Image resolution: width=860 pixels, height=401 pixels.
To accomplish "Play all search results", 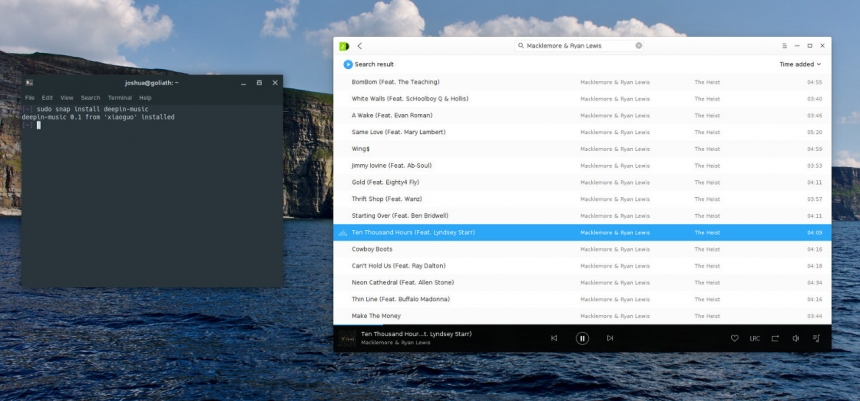I will click(x=348, y=64).
